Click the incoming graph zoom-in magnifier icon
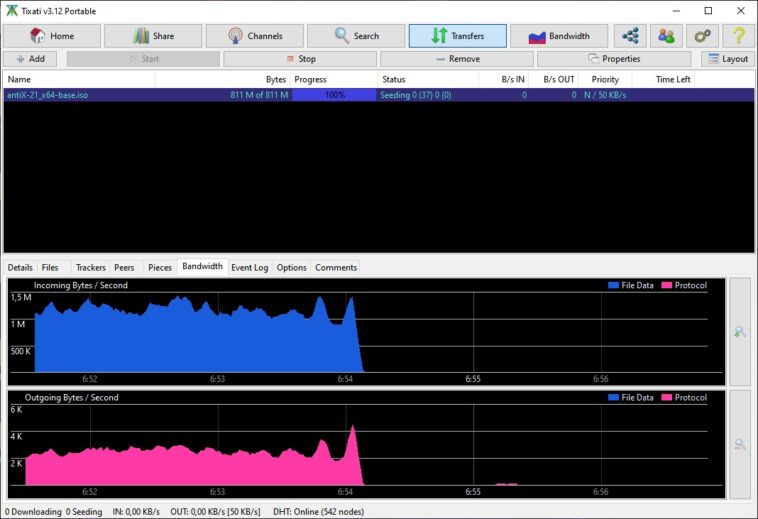 (x=740, y=332)
